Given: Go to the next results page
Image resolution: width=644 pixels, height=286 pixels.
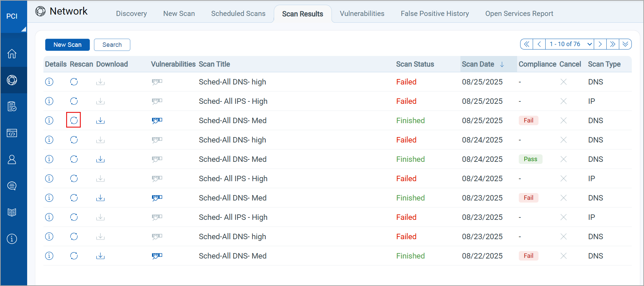Looking at the screenshot, I should click(x=600, y=44).
